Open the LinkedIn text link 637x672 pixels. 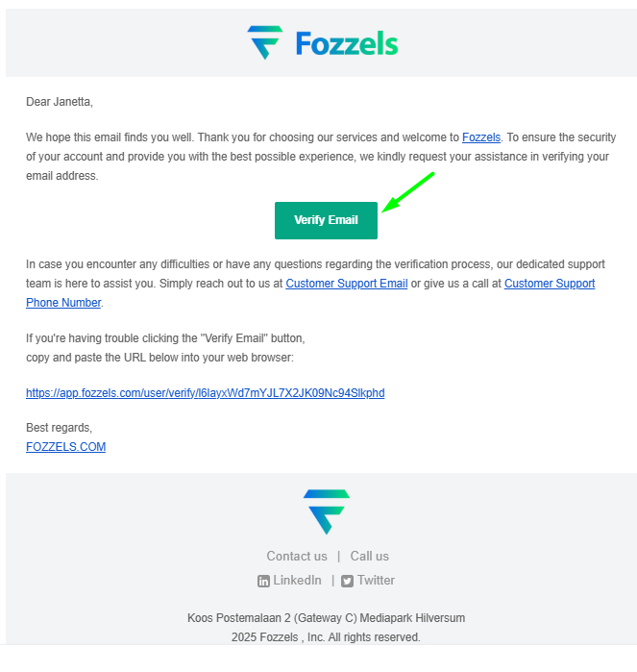click(297, 581)
